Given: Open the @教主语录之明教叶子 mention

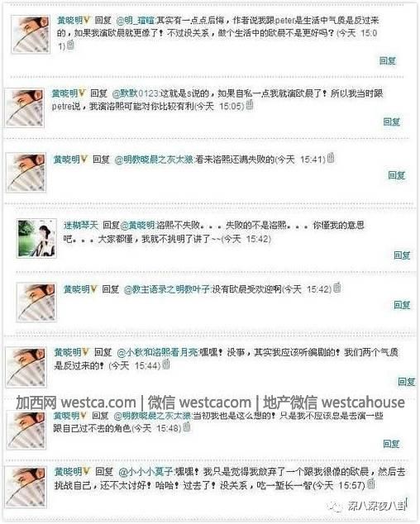Looking at the screenshot, I should (x=167, y=289).
